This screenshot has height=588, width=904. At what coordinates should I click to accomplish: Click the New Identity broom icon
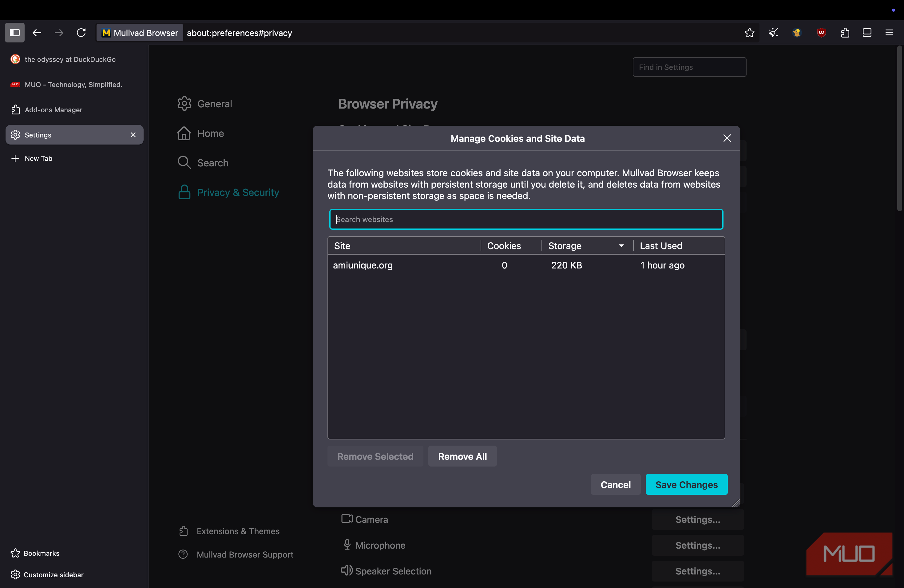pos(773,33)
